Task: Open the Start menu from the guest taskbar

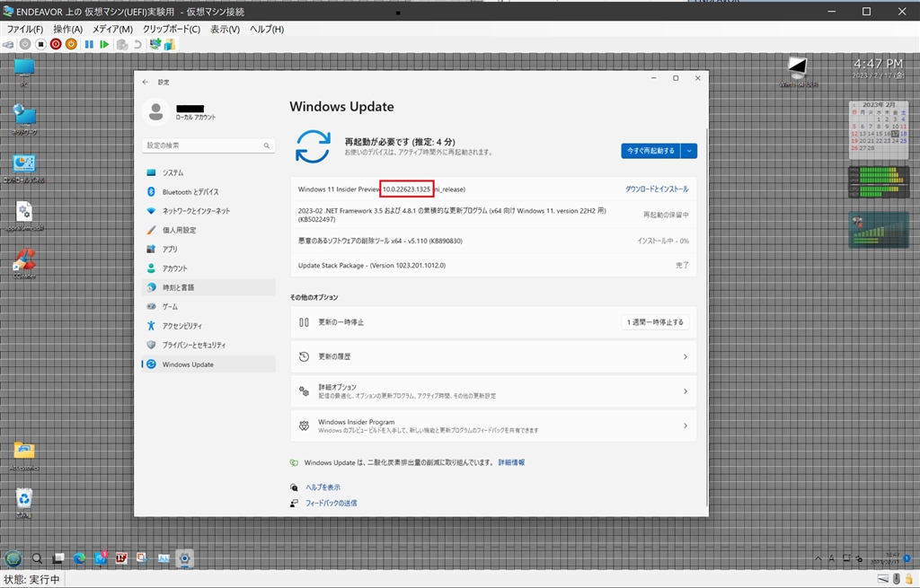Action: tap(13, 558)
